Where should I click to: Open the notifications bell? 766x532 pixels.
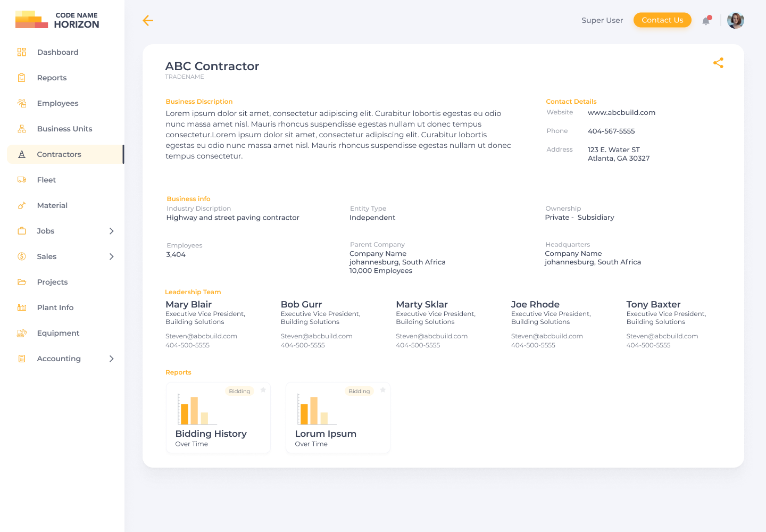[706, 21]
